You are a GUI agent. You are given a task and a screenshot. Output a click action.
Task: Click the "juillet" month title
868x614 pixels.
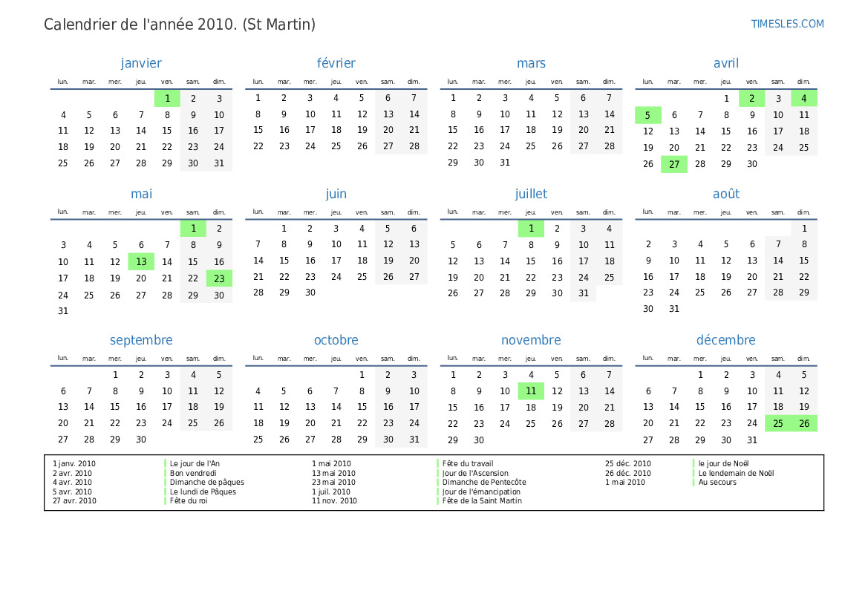(x=531, y=194)
